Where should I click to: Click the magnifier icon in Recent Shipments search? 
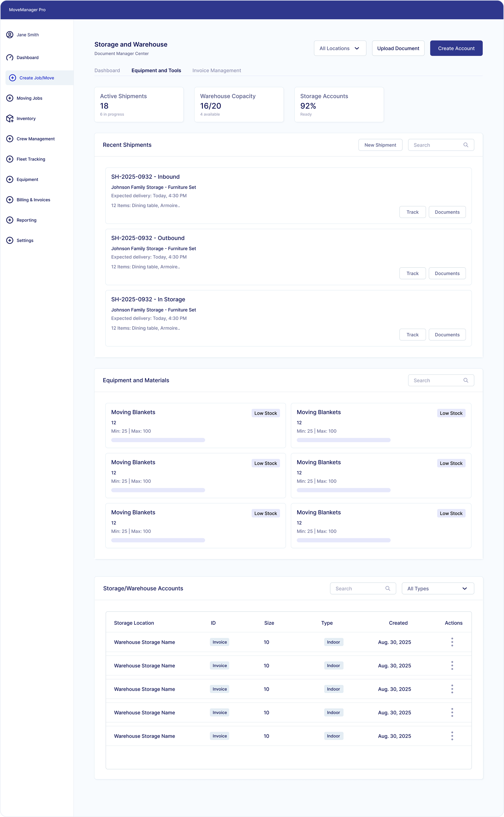tap(465, 145)
